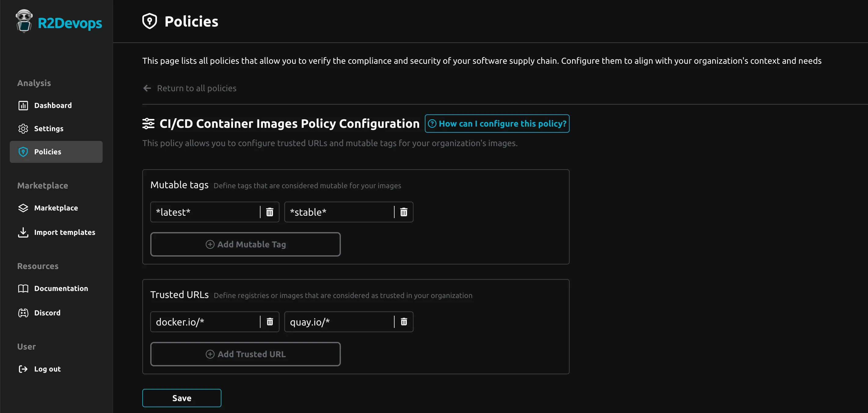Click Add Mutable Tag button

coord(245,244)
